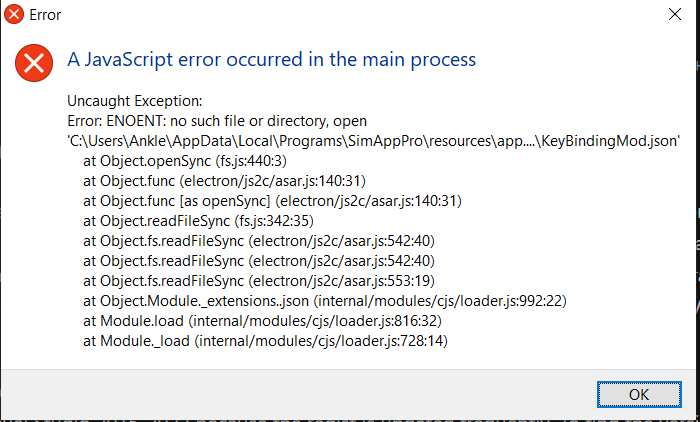Click the small red error icon in title bar
Screen dimensions: 700x422
[14, 14]
